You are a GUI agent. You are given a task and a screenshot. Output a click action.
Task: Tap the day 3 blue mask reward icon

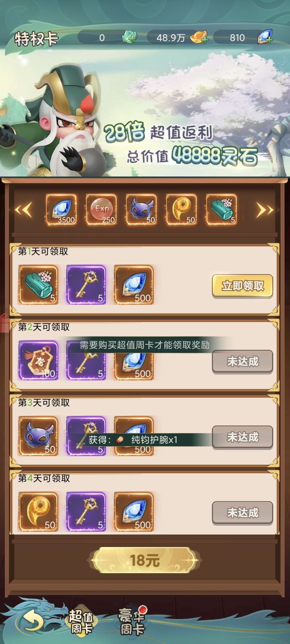[x=38, y=436]
